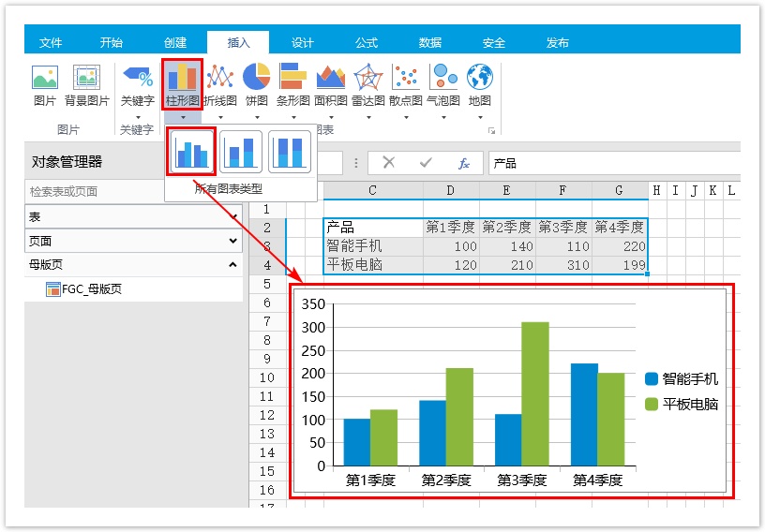
Task: Click the 背景图片 background image icon
Action: point(87,77)
